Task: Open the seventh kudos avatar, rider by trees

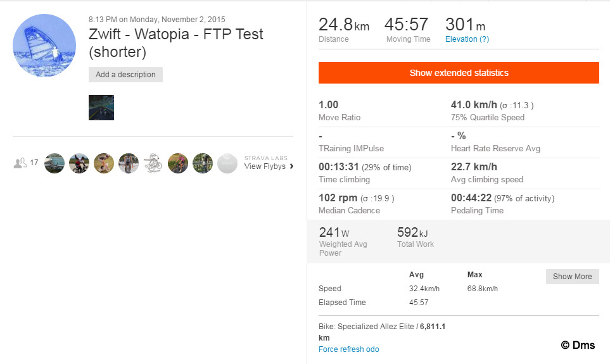Action: (203, 163)
